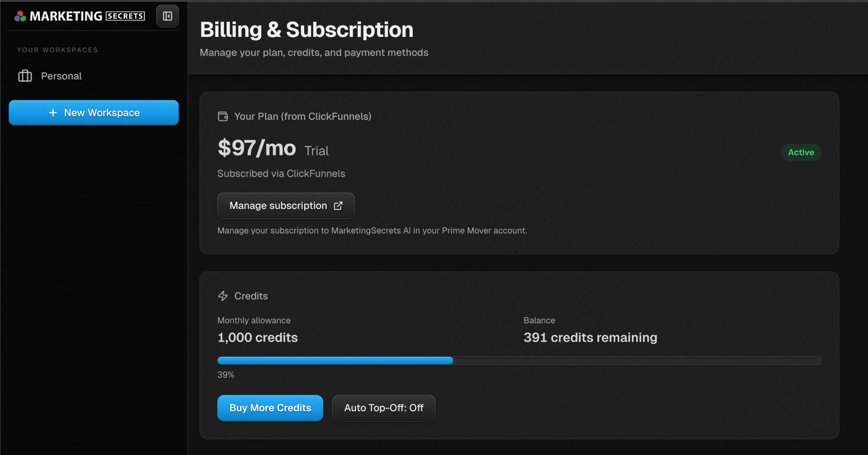Click the Active status badge
The width and height of the screenshot is (868, 455).
(x=801, y=152)
